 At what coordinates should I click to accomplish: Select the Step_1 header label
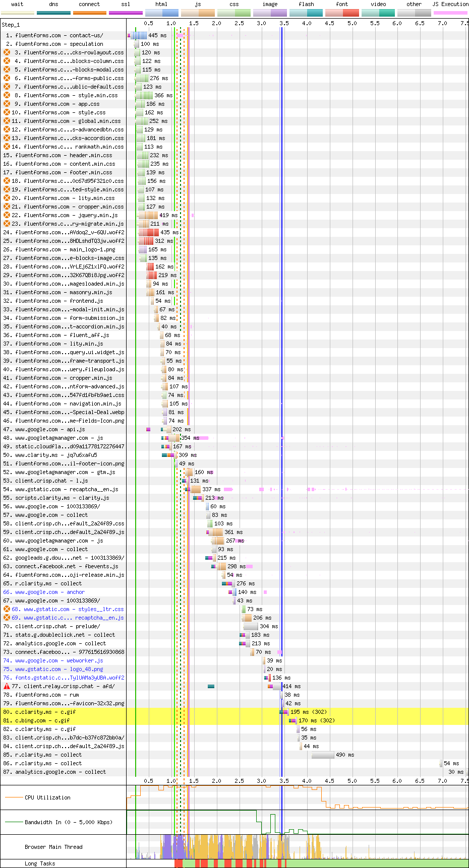pos(11,24)
